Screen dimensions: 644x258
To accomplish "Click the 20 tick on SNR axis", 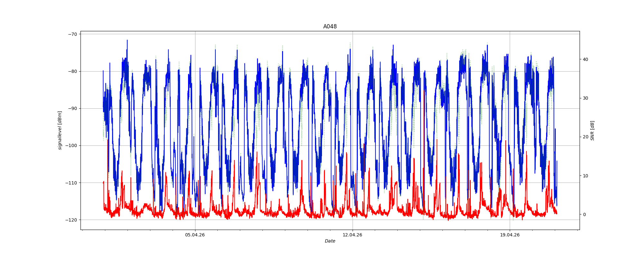I will [585, 137].
